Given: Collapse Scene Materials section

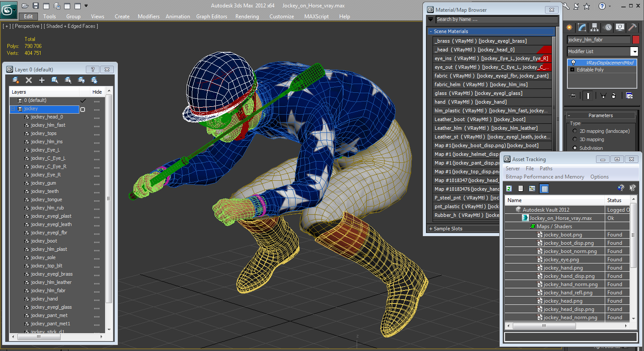Looking at the screenshot, I should point(491,31).
